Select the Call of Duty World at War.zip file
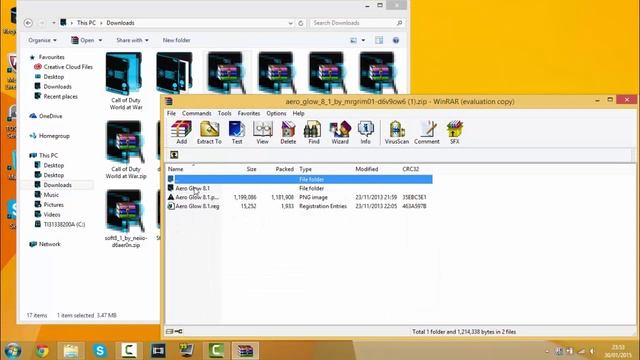640x360 pixels. coord(126,150)
